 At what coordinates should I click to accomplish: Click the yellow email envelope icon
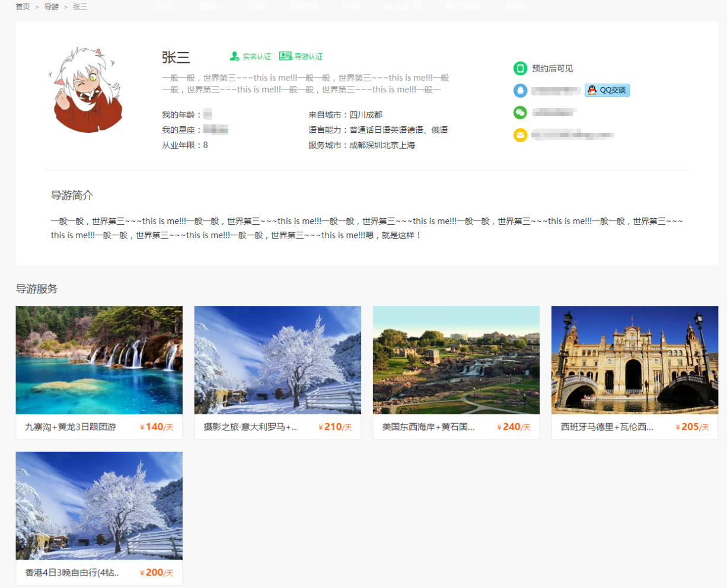tap(520, 135)
